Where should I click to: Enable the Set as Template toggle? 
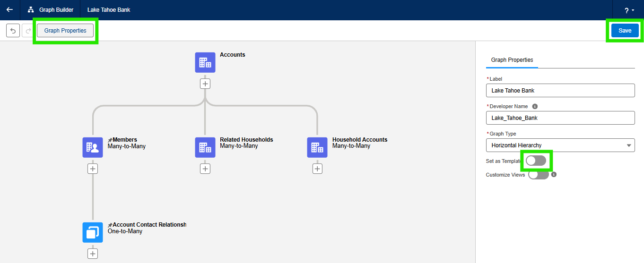click(536, 161)
